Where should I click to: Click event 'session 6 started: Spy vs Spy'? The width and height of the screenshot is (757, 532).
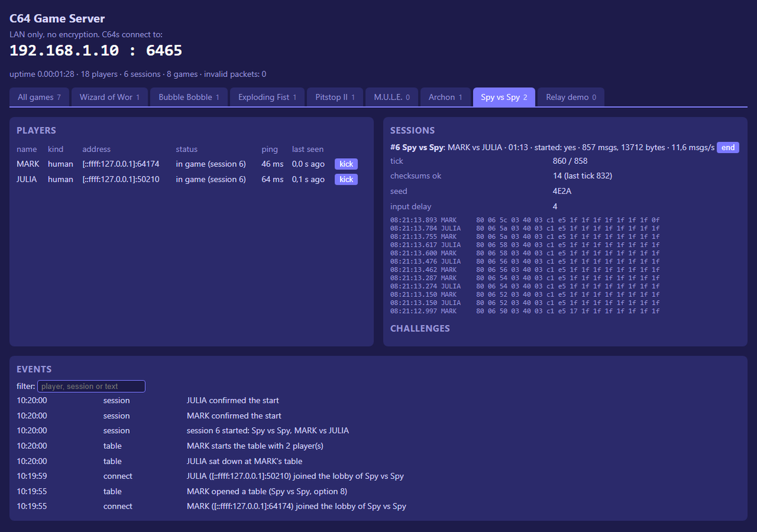[x=267, y=431]
